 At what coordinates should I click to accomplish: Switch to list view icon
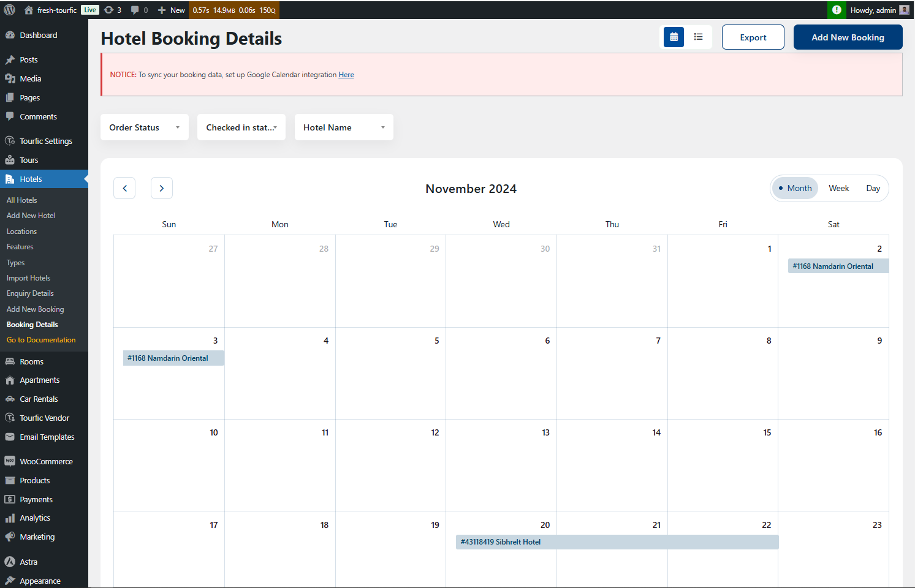click(699, 37)
